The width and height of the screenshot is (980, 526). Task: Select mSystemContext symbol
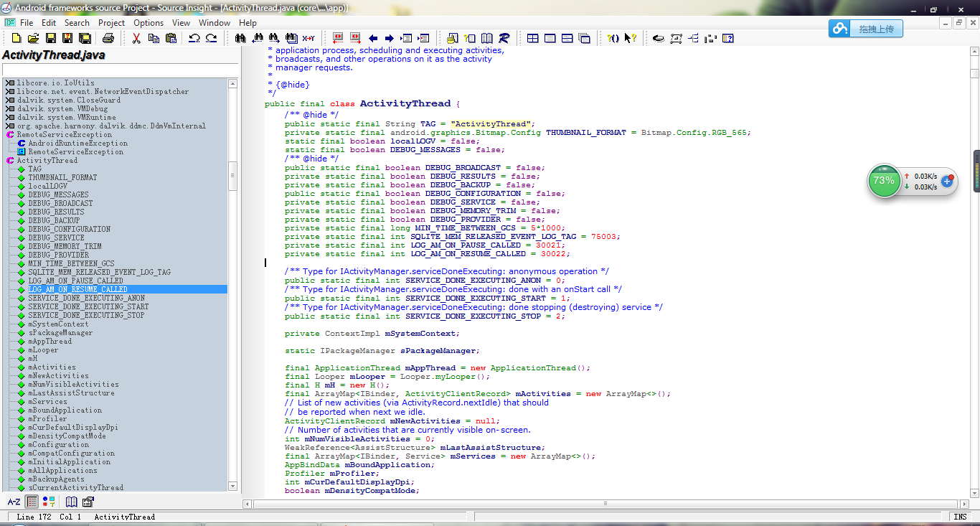(x=58, y=324)
